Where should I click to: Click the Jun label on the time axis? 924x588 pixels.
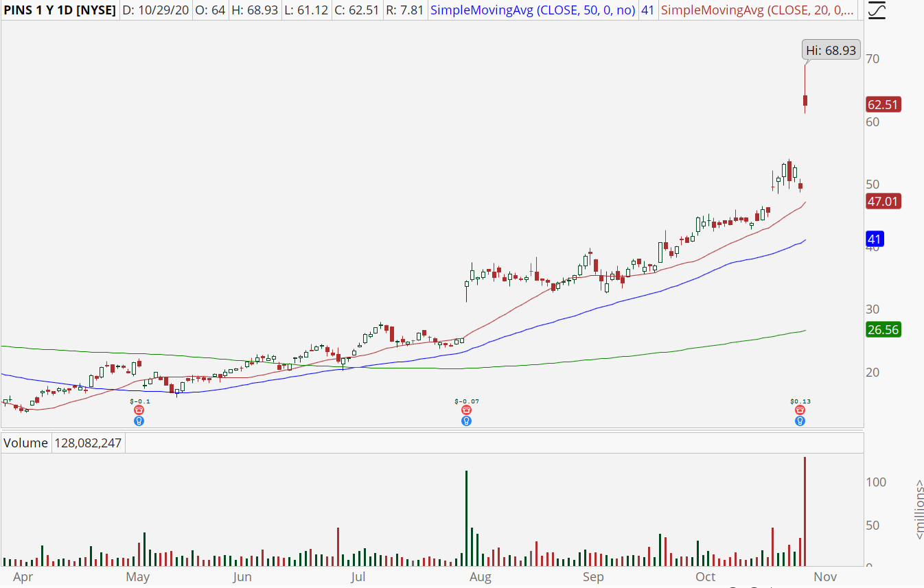[242, 577]
